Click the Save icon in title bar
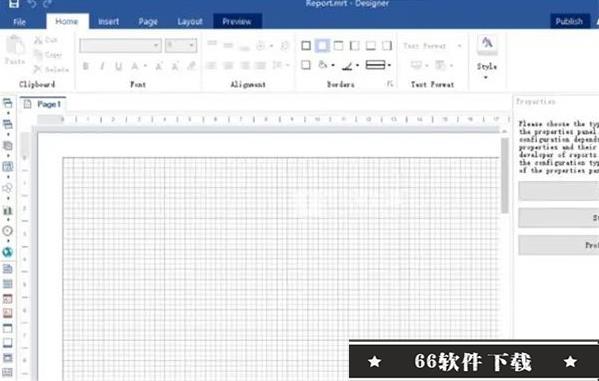The height and width of the screenshot is (381, 599). click(14, 3)
